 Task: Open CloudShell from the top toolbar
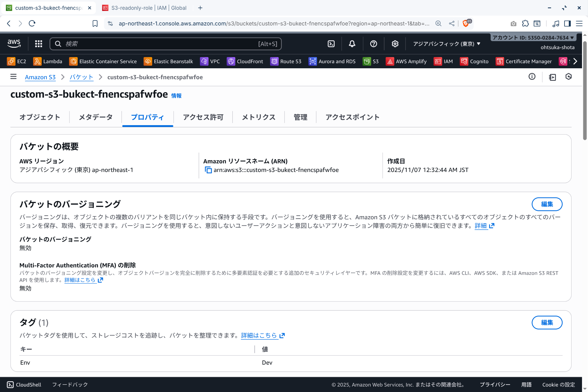[331, 44]
